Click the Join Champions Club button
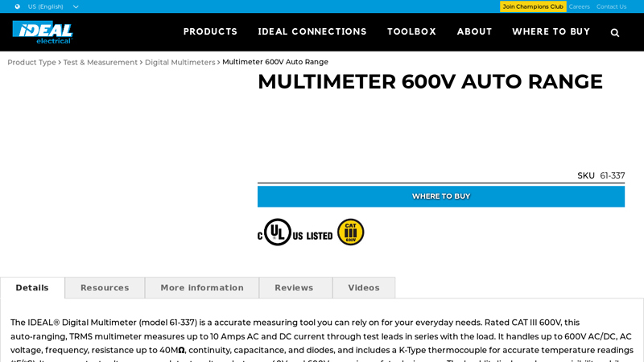 point(533,6)
